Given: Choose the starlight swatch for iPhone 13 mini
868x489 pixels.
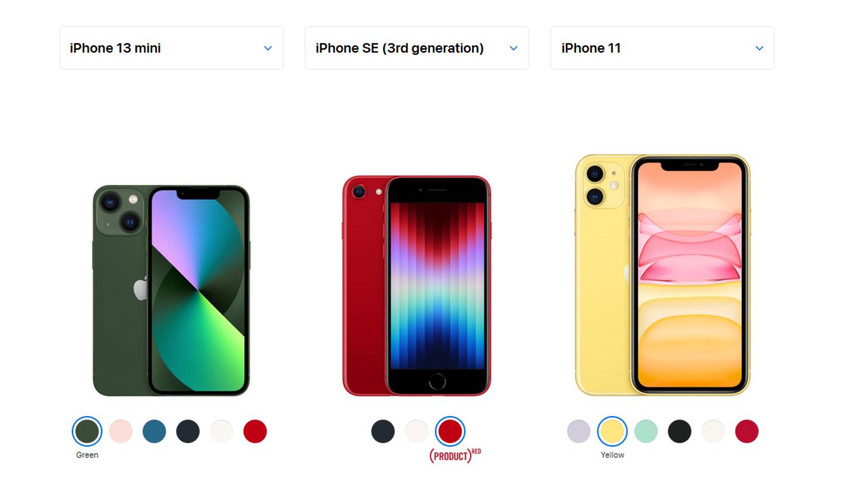Looking at the screenshot, I should (222, 432).
